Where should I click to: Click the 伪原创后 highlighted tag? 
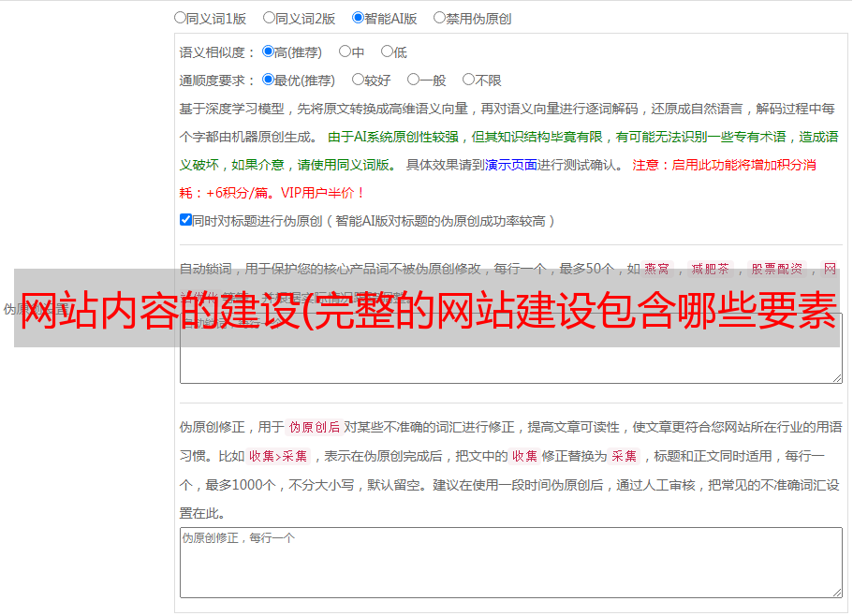315,427
